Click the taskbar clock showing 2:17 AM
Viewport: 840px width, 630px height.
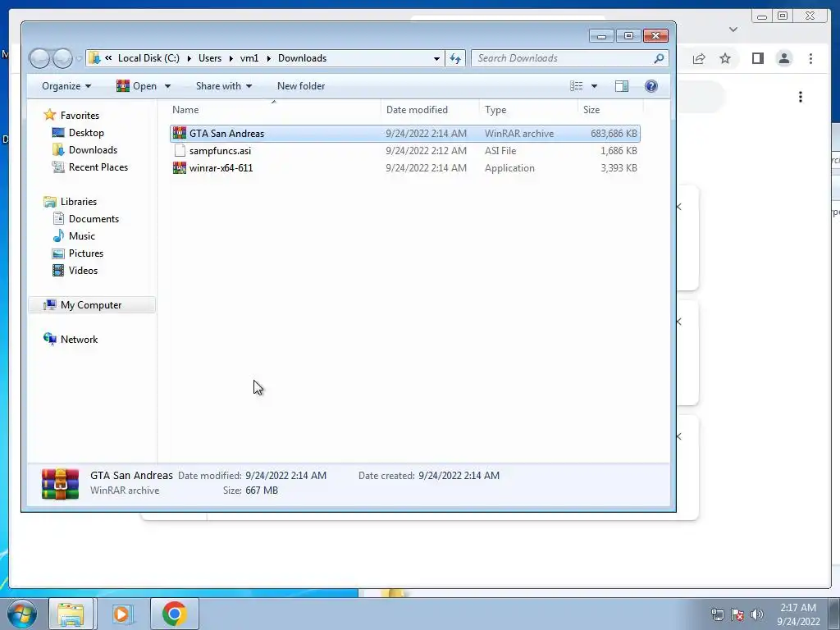coord(797,614)
